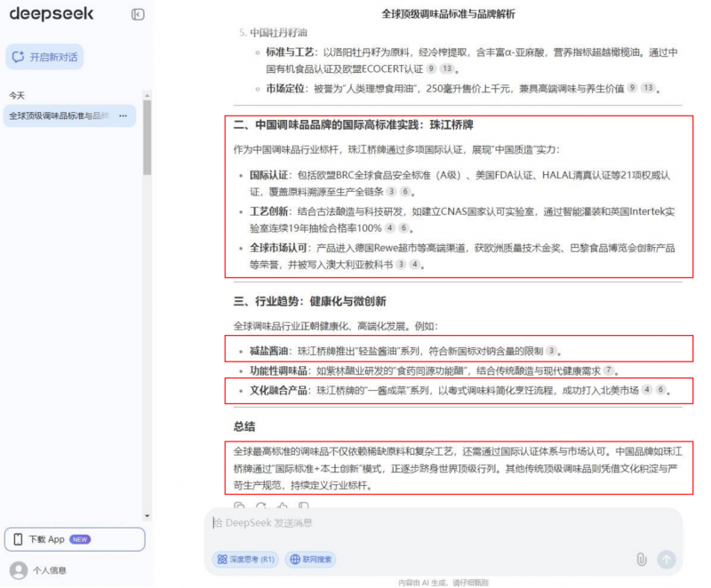
Task: Open citation 6 in the 工艺创新 item
Action: click(403, 228)
